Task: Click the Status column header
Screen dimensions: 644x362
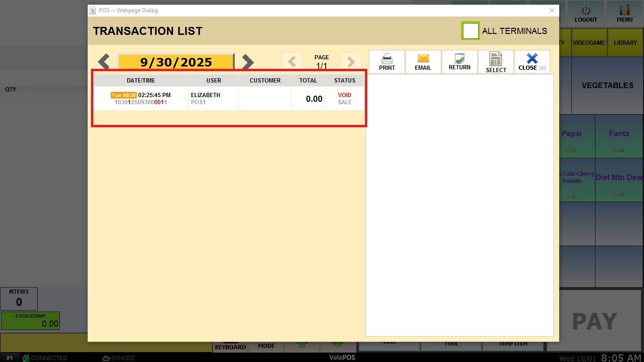Action: (x=345, y=81)
